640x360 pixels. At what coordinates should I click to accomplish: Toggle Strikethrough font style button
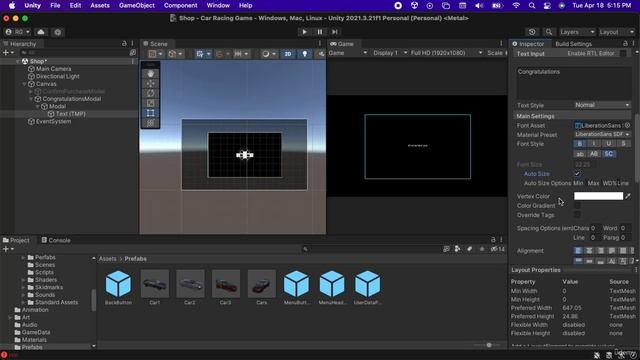coord(623,144)
